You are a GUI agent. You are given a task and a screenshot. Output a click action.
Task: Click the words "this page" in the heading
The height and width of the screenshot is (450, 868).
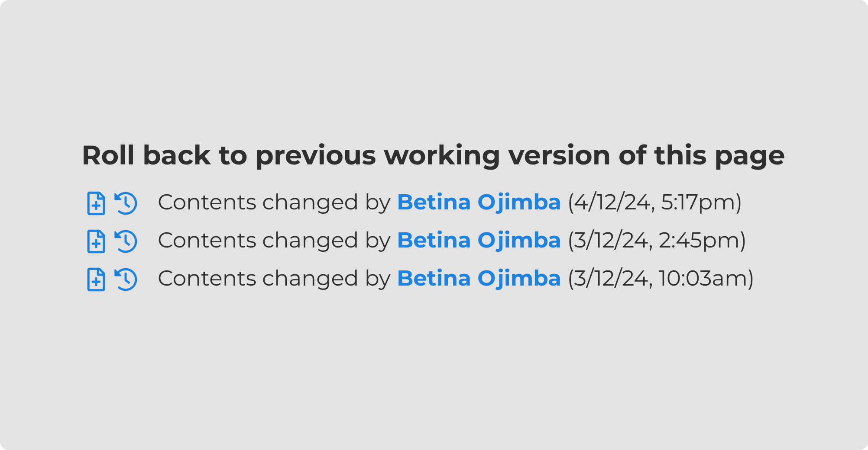point(719,155)
